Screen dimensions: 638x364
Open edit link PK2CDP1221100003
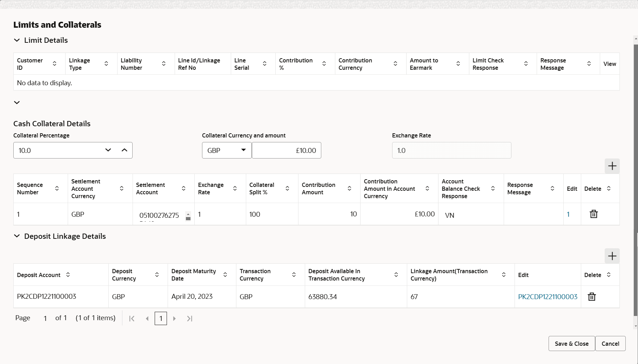548,297
